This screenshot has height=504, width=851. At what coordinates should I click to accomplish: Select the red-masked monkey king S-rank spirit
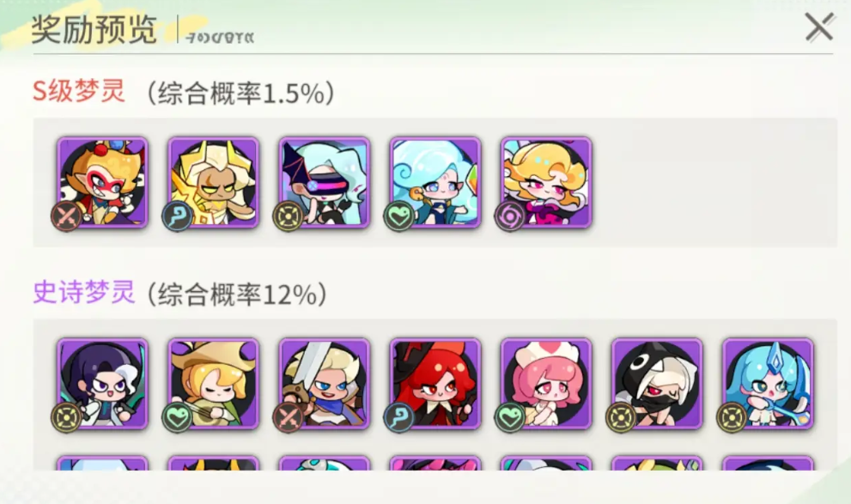[102, 182]
